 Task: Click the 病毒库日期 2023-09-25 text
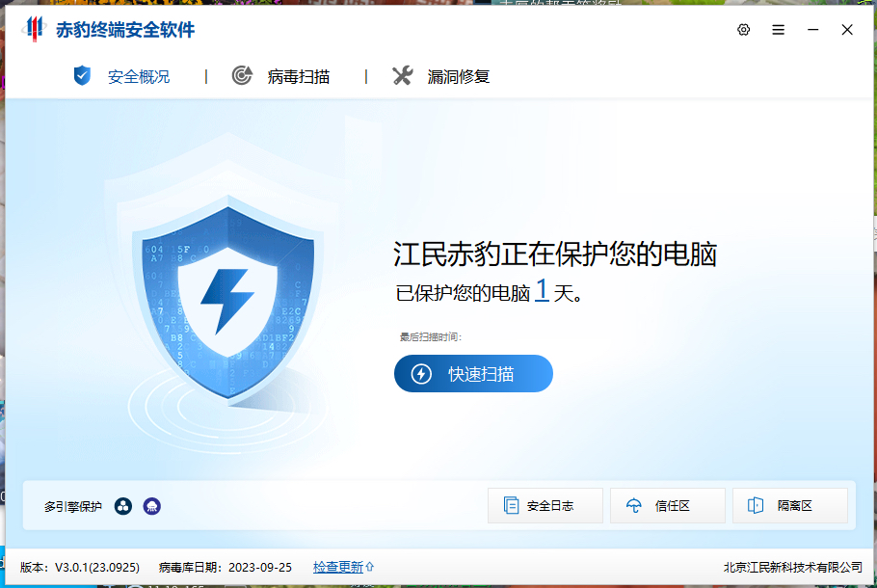click(x=226, y=568)
